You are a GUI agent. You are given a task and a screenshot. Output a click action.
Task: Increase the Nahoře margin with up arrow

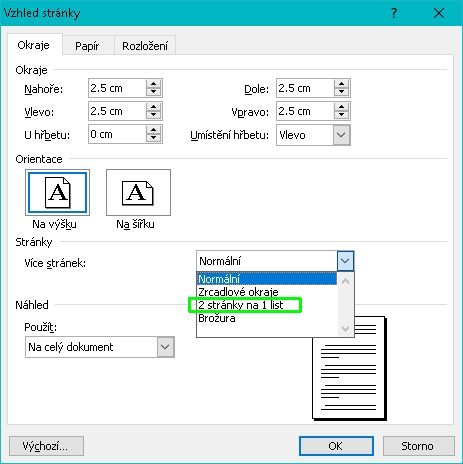(153, 84)
